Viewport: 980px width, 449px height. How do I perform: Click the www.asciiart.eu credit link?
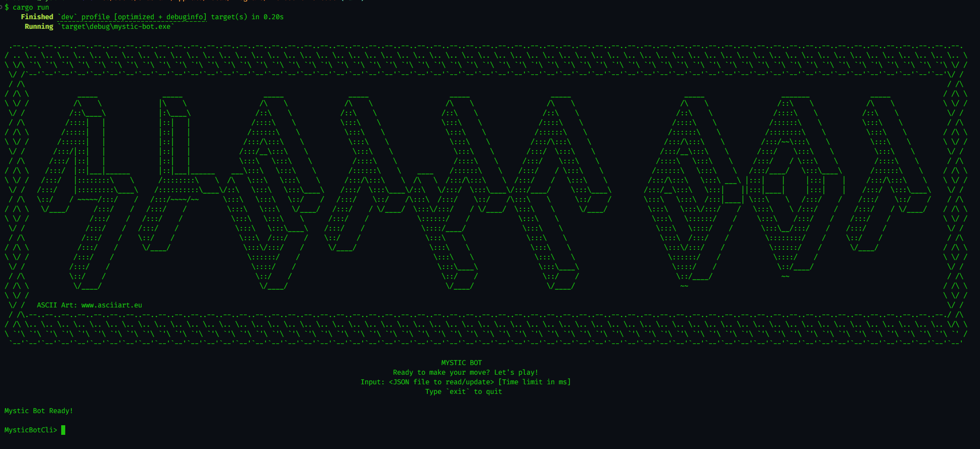112,305
